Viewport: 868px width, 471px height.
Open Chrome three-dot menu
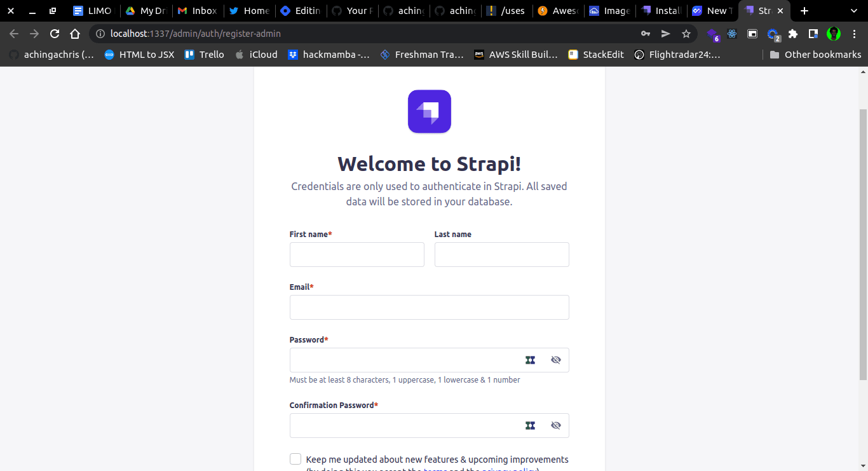853,34
